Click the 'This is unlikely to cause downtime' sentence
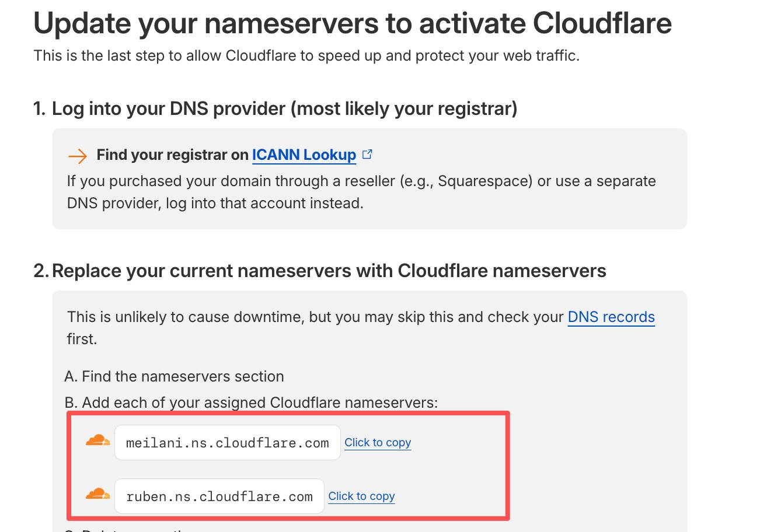Viewport: 760px width, 532px height. [315, 317]
